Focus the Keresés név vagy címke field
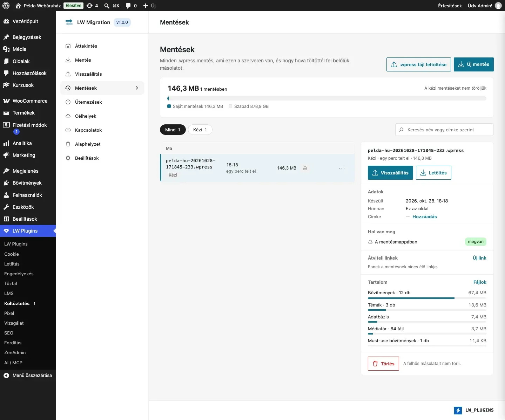The width and height of the screenshot is (505, 420). (444, 130)
